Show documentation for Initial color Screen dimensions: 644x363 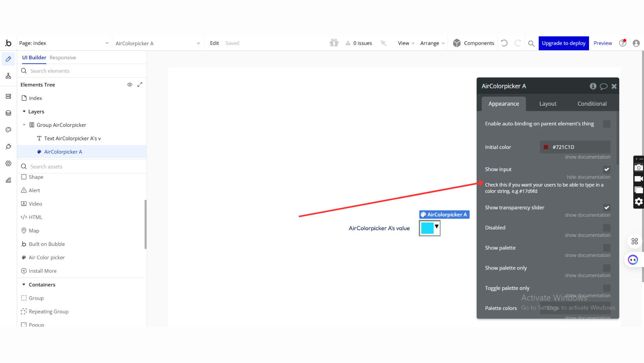pyautogui.click(x=587, y=157)
